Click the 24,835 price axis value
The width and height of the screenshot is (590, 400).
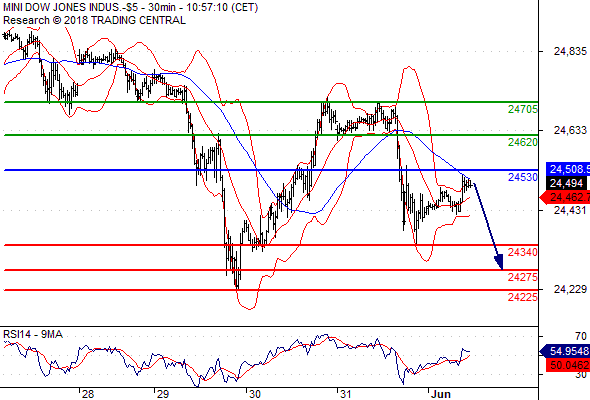[570, 51]
